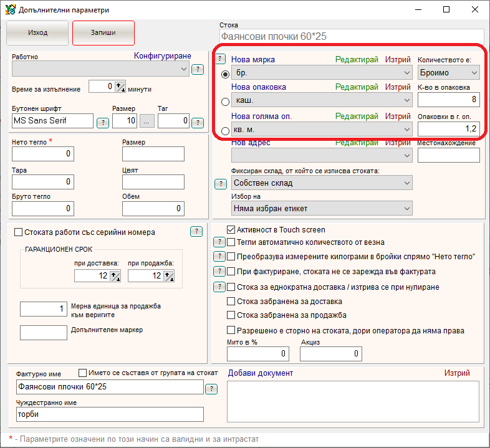Uncheck Активност в Touch screen
490x448 pixels.
click(231, 230)
